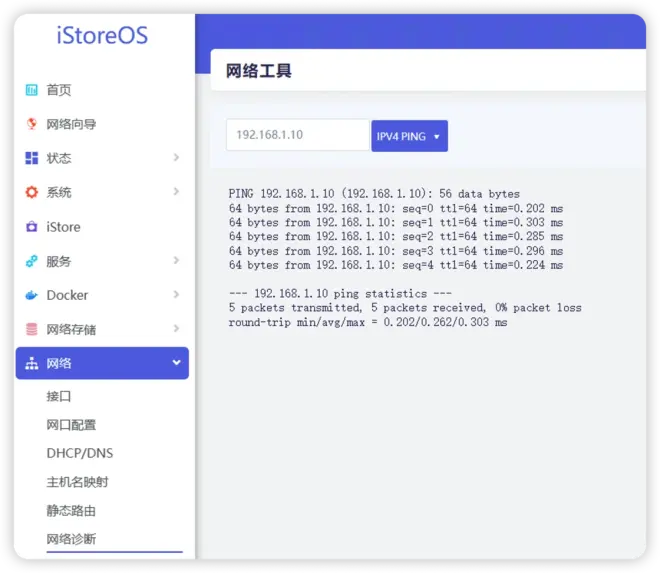Open the 静态路由 submenu entry
The image size is (660, 573).
coord(71,510)
